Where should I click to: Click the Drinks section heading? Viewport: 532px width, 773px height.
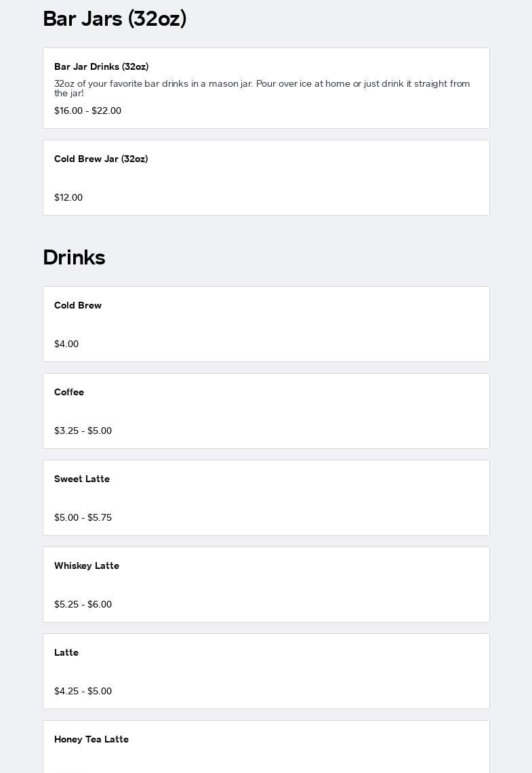[x=74, y=258]
